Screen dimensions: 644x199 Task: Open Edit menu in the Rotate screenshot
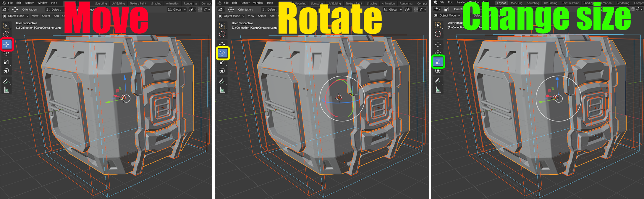[234, 3]
